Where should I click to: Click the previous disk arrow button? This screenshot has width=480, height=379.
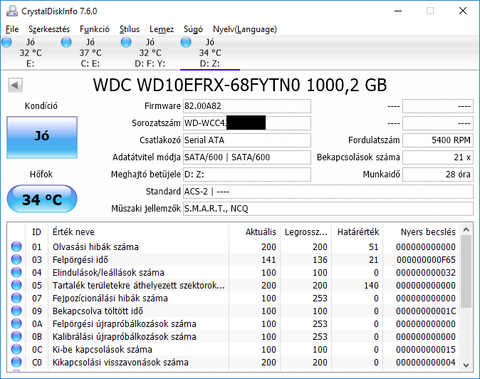pyautogui.click(x=15, y=85)
